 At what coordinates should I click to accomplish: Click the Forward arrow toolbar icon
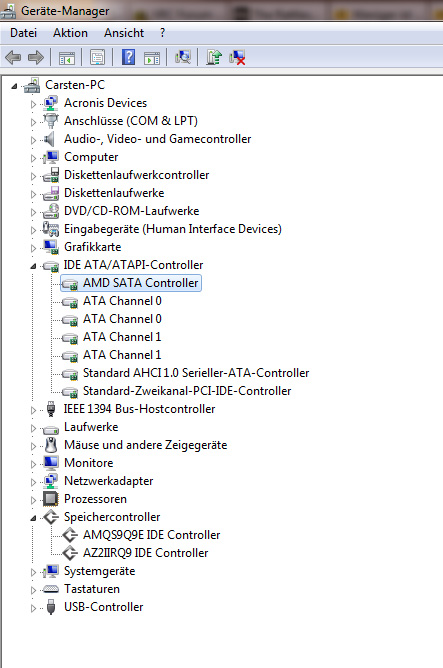click(36, 57)
